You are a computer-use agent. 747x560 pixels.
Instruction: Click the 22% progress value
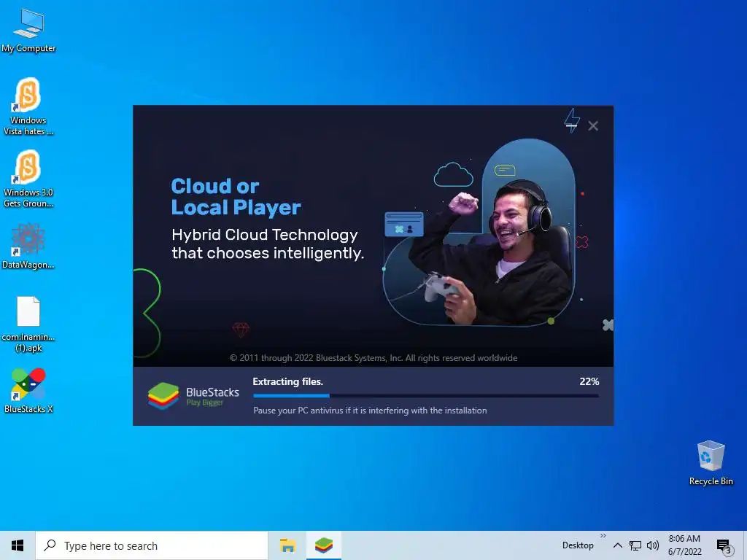coord(589,381)
